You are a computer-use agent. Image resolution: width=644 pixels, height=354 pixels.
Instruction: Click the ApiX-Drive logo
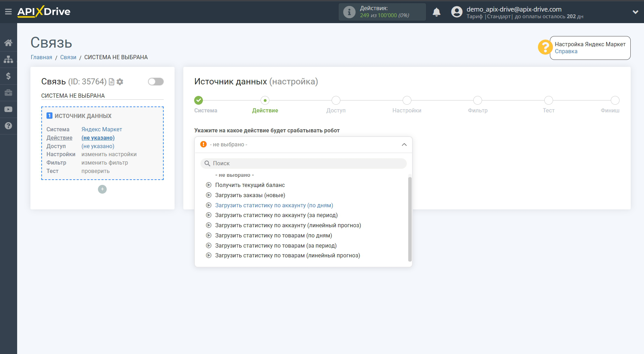click(44, 12)
